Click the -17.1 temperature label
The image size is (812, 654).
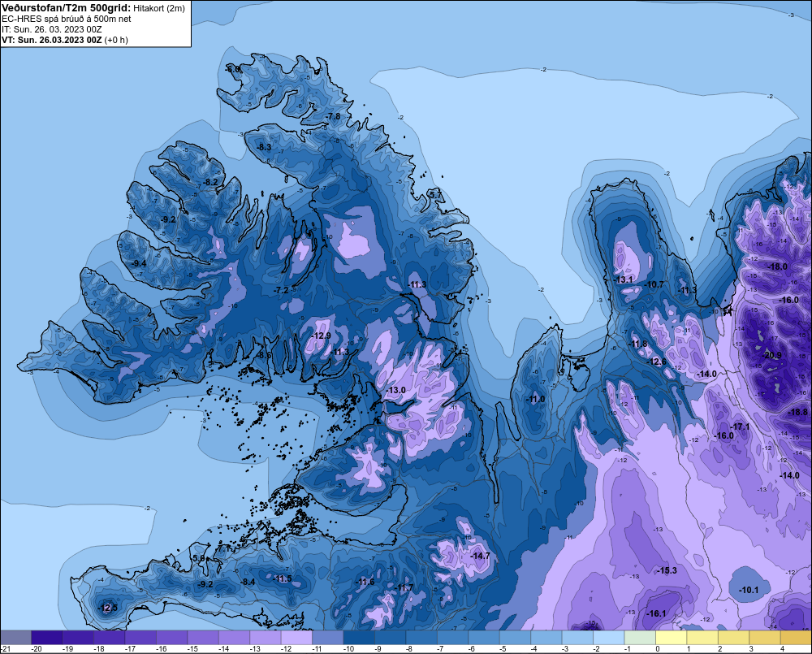pyautogui.click(x=740, y=427)
